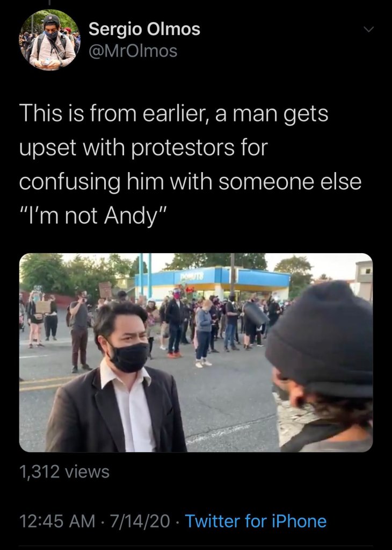Viewport: 392px width, 550px height.
Task: Open Sergio Olmos profile avatar
Action: (49, 40)
